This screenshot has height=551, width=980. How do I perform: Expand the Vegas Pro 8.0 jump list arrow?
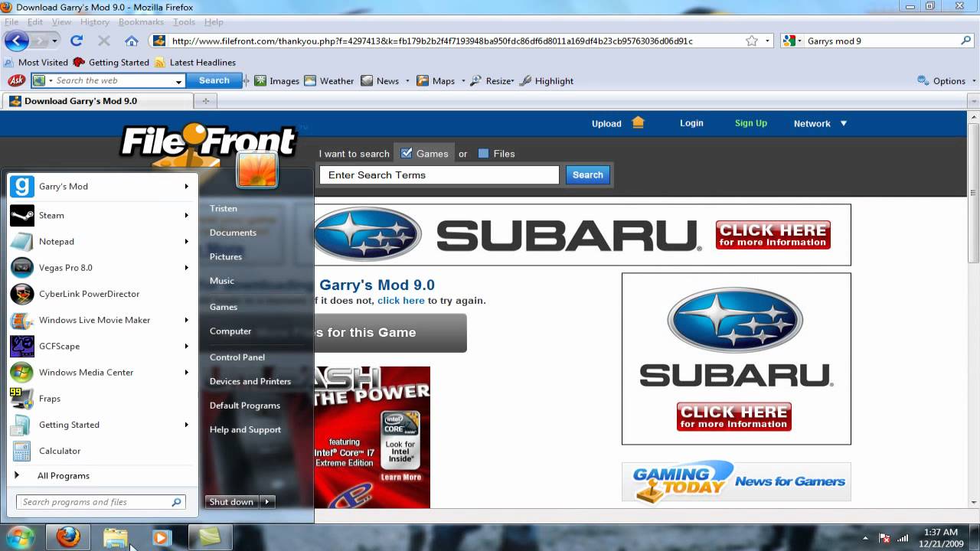(x=186, y=267)
